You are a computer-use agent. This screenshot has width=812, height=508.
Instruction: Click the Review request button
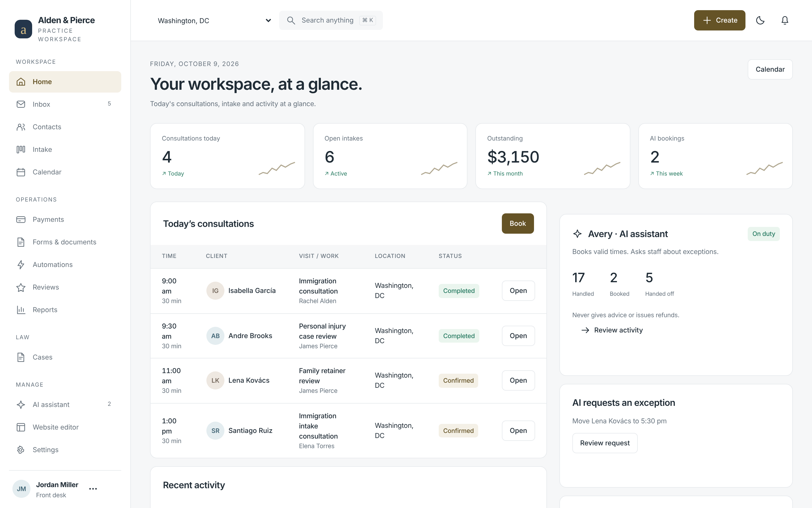click(605, 443)
